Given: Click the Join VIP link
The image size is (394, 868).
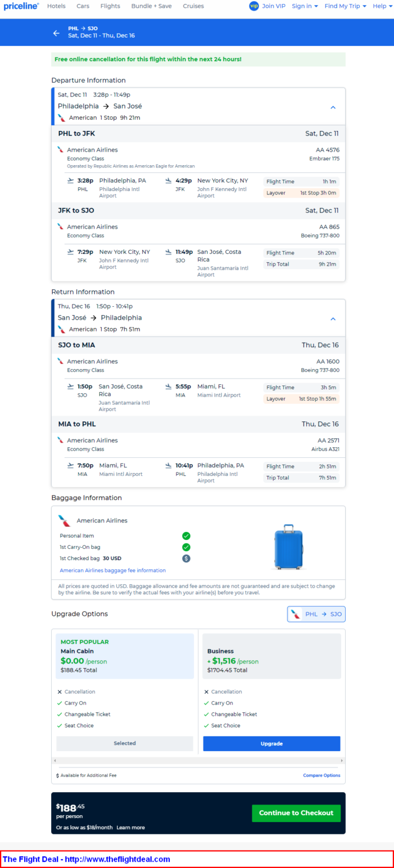Looking at the screenshot, I should coord(273,6).
